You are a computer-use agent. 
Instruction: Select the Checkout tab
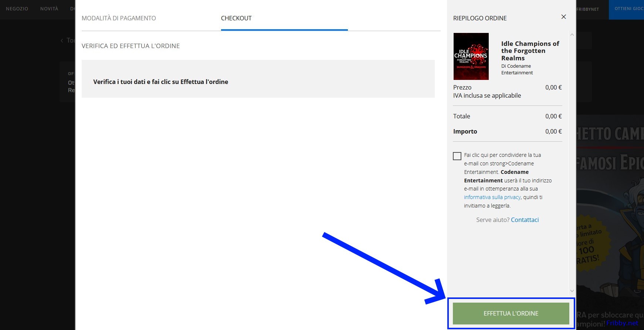point(236,18)
